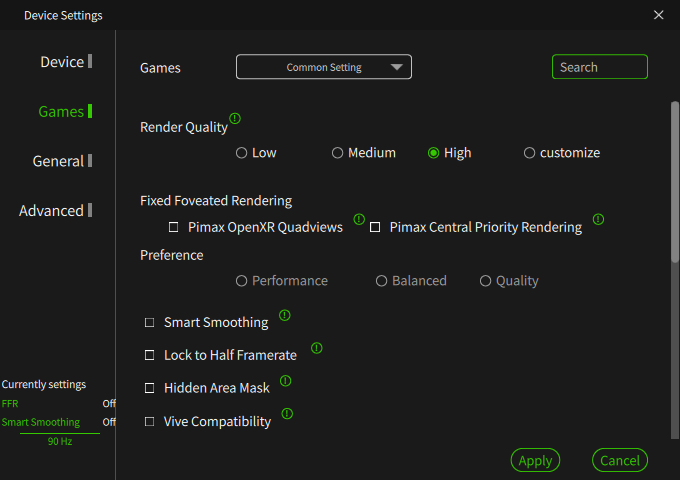Click the Hidden Area Mask info icon
The width and height of the screenshot is (680, 480).
click(285, 381)
